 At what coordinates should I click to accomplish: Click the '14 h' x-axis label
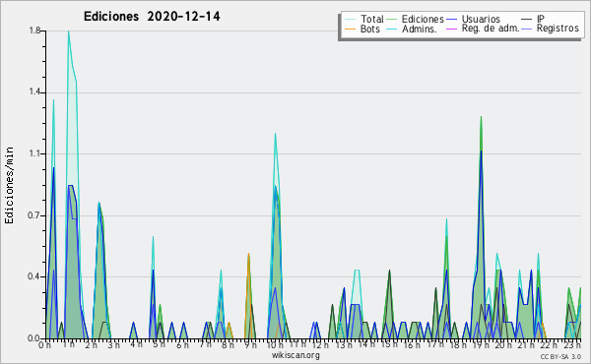pyautogui.click(x=366, y=344)
